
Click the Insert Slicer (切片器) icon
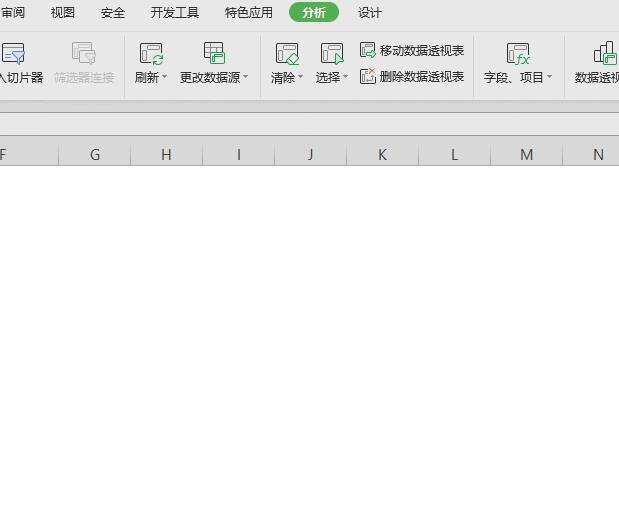(13, 53)
